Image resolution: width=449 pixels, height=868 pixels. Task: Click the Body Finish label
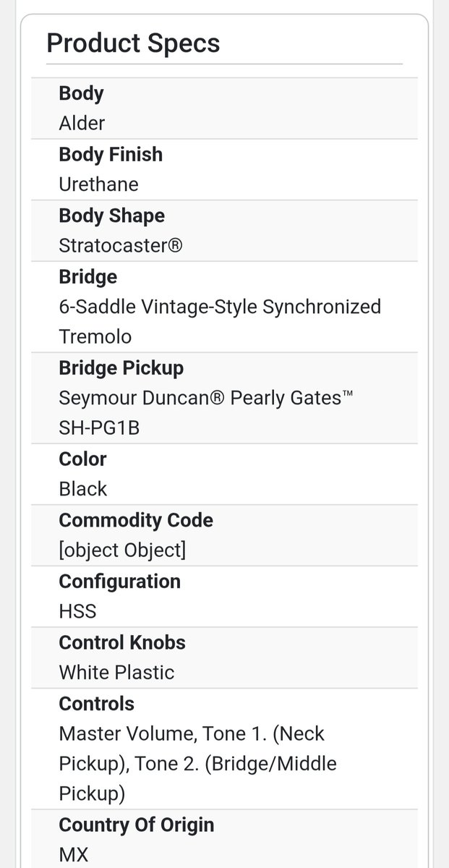(x=111, y=154)
